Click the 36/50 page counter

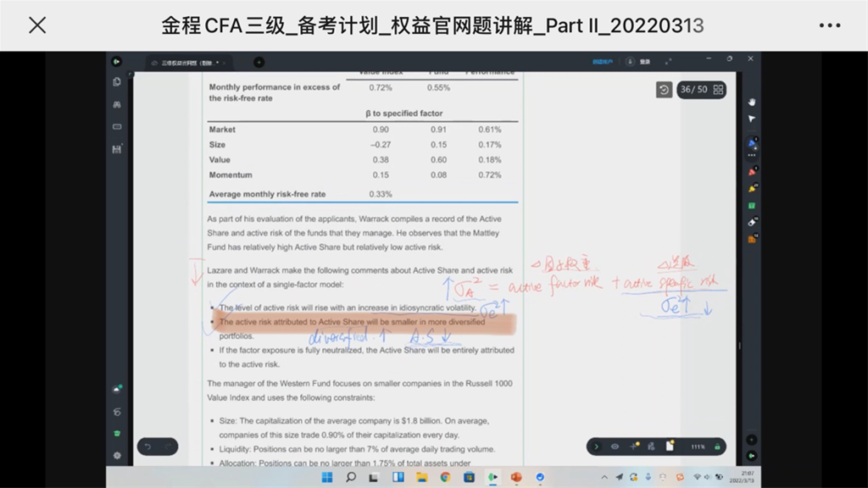point(693,90)
